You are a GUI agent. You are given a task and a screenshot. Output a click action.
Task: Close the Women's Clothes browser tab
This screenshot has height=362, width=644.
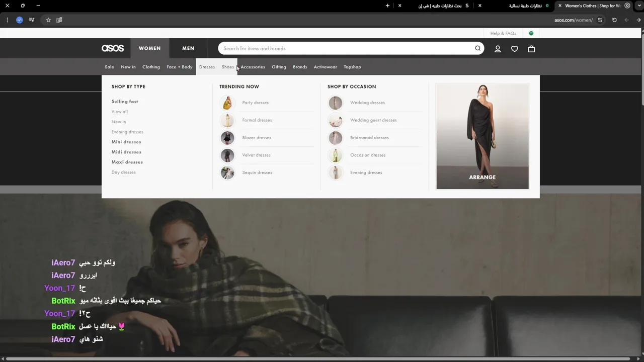click(559, 6)
